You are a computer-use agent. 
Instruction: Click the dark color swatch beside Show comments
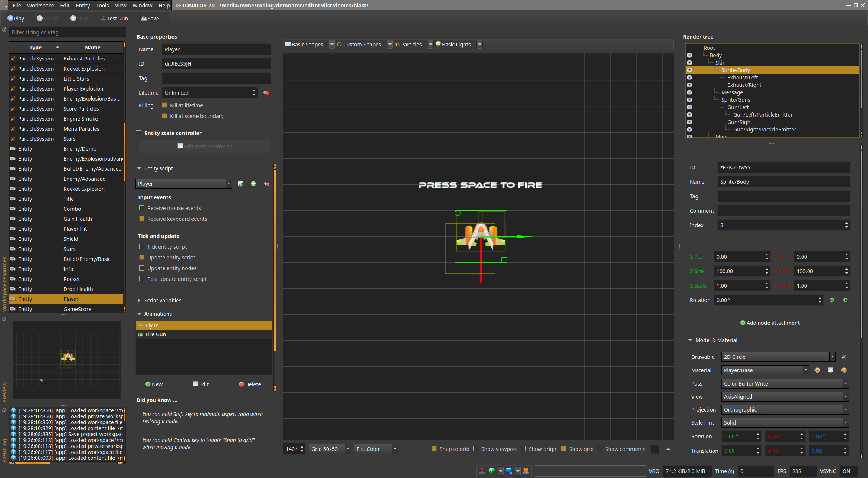click(x=655, y=449)
